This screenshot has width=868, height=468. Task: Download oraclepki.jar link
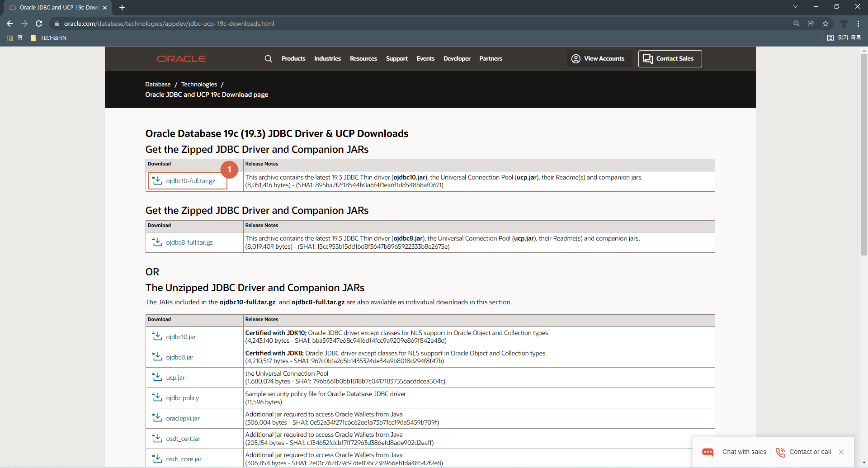tap(183, 418)
